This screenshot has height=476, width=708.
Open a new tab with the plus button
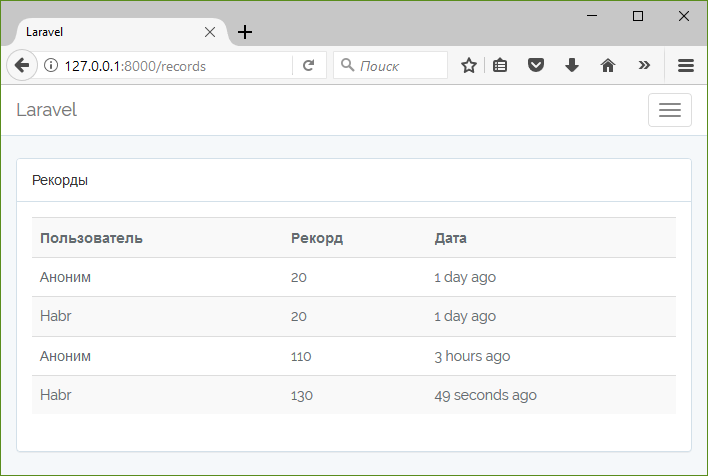pyautogui.click(x=245, y=32)
